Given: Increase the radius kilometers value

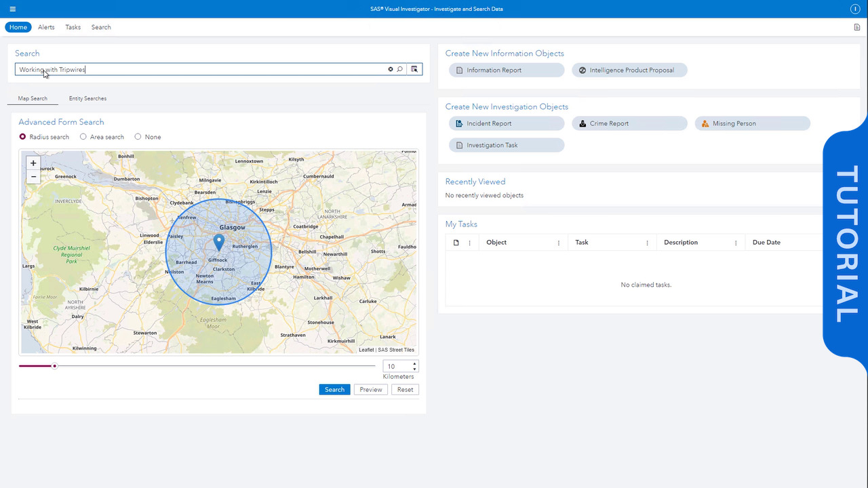Looking at the screenshot, I should coord(414,363).
